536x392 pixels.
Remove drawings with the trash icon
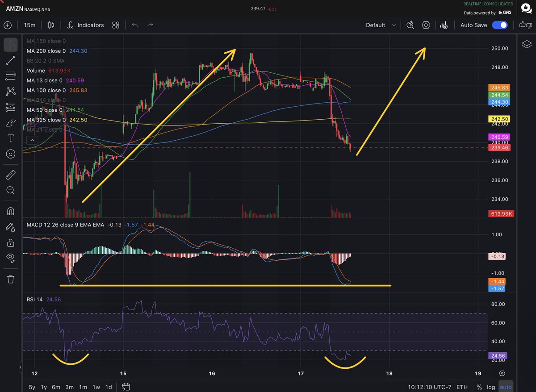11,279
